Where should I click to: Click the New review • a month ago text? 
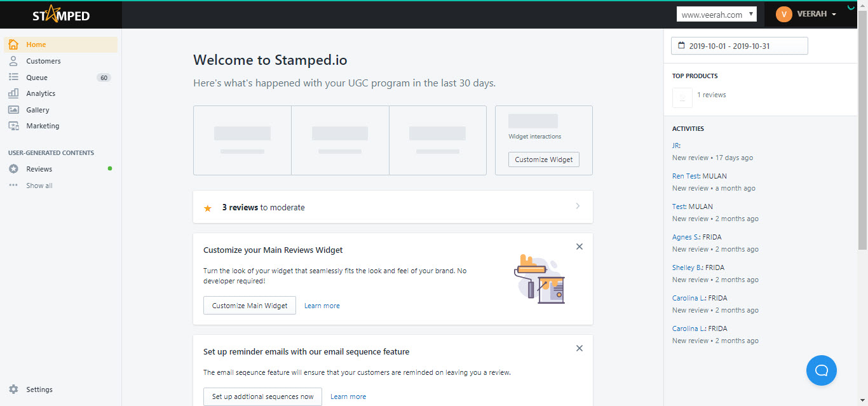[714, 188]
